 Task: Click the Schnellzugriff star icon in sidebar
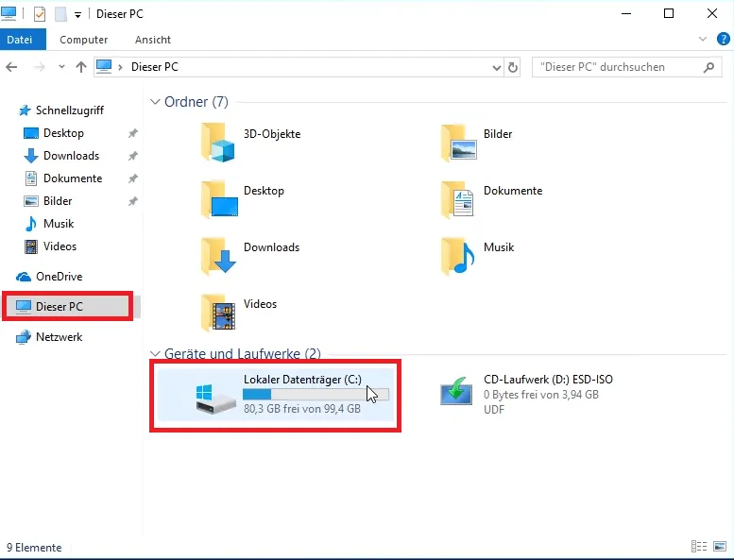tap(24, 110)
